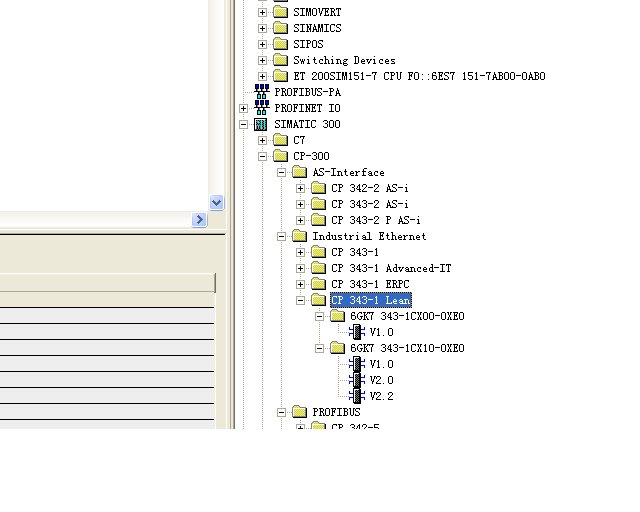Click the C7 folder icon

pyautogui.click(x=280, y=140)
